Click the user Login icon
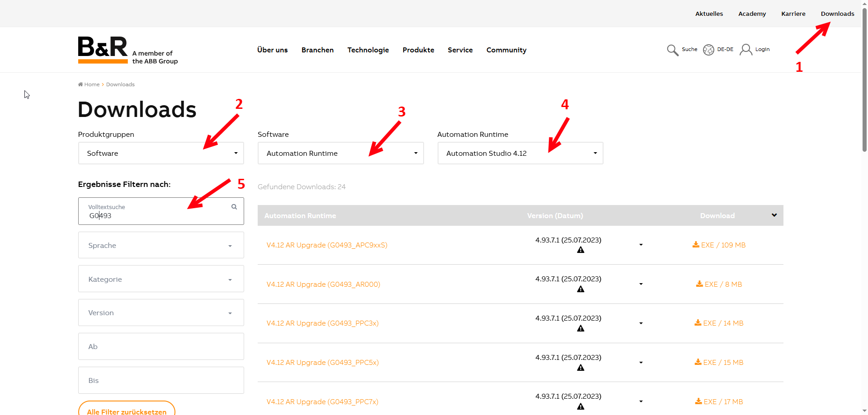The width and height of the screenshot is (868, 415). click(746, 50)
